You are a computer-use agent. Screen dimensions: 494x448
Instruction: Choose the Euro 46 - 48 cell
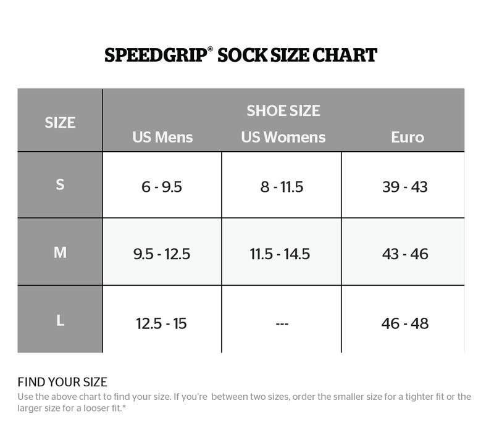pyautogui.click(x=404, y=323)
